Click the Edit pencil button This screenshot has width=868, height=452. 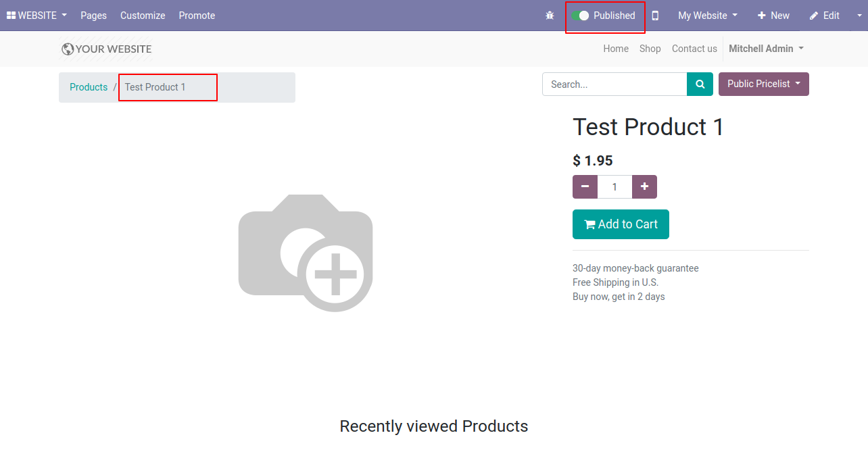824,16
